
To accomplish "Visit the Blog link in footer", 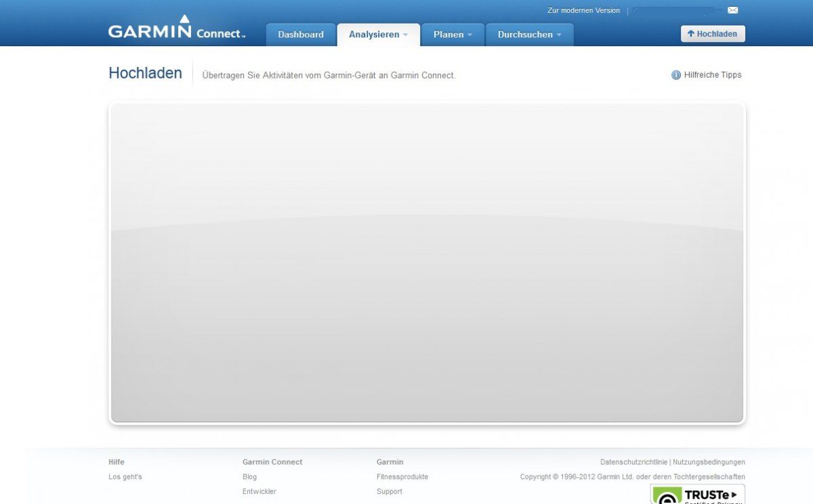I will pyautogui.click(x=249, y=477).
